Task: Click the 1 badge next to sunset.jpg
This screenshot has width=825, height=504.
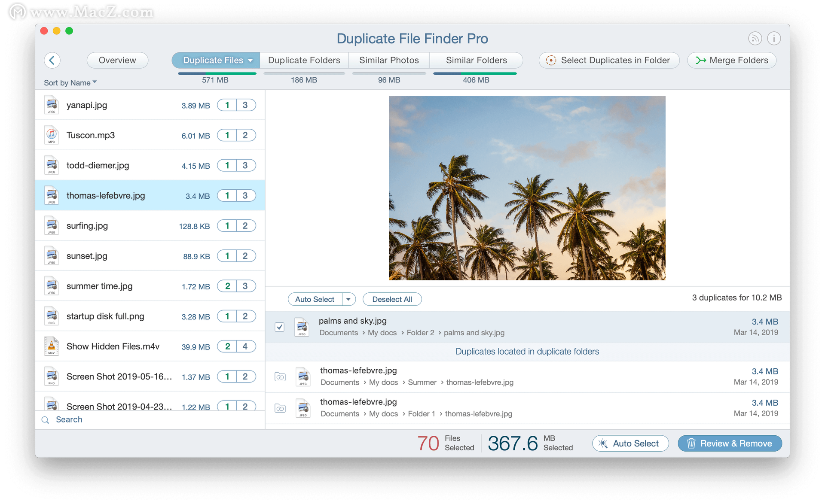Action: pos(227,256)
